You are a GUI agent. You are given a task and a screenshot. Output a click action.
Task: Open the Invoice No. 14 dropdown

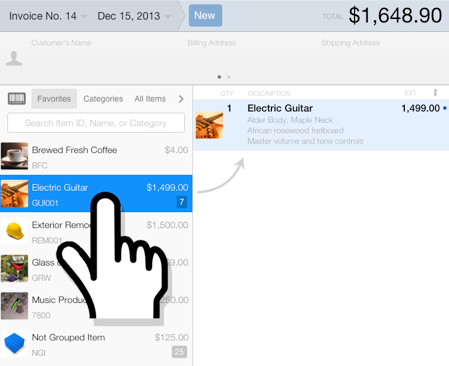(48, 16)
